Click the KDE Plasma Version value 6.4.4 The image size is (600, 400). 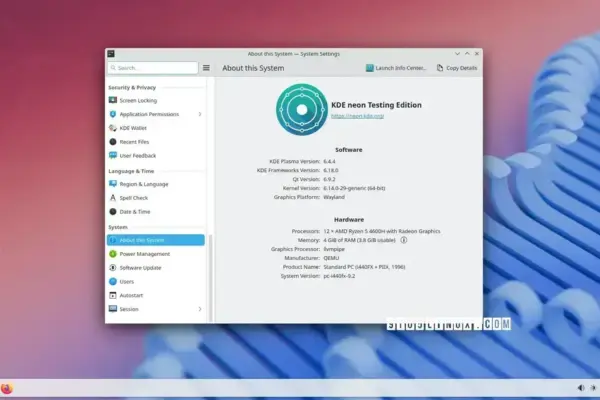(x=329, y=162)
